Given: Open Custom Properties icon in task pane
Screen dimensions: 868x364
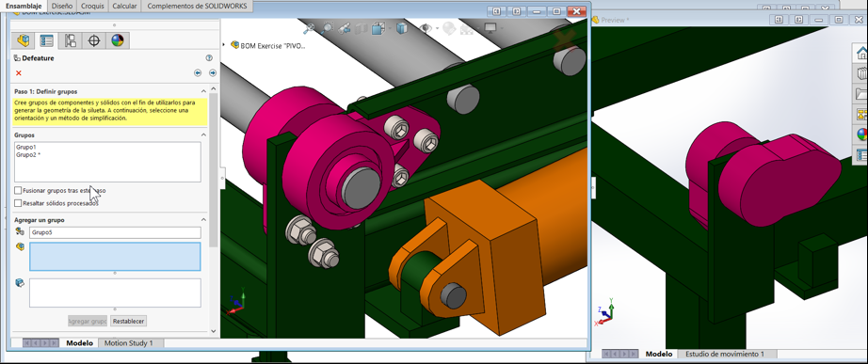Looking at the screenshot, I should pyautogui.click(x=861, y=154).
